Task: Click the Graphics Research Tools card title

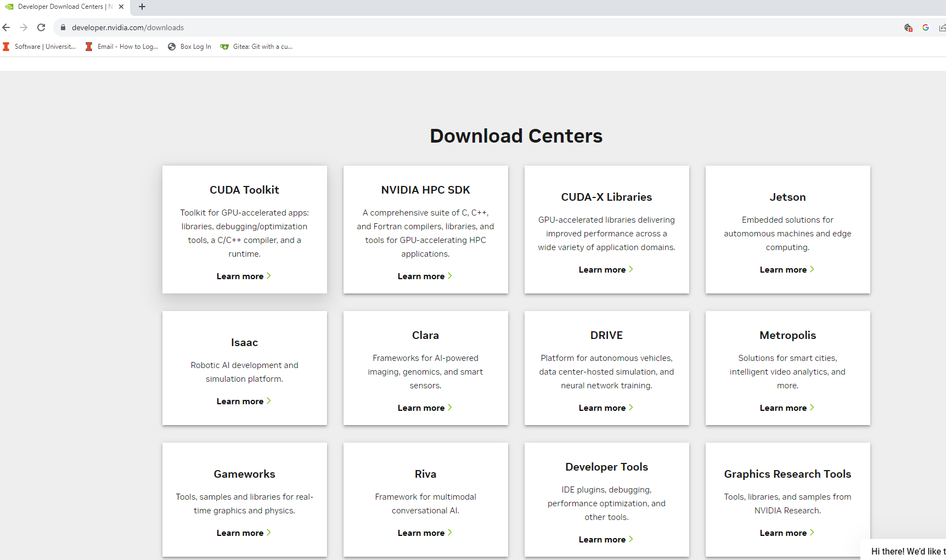Action: pos(787,474)
